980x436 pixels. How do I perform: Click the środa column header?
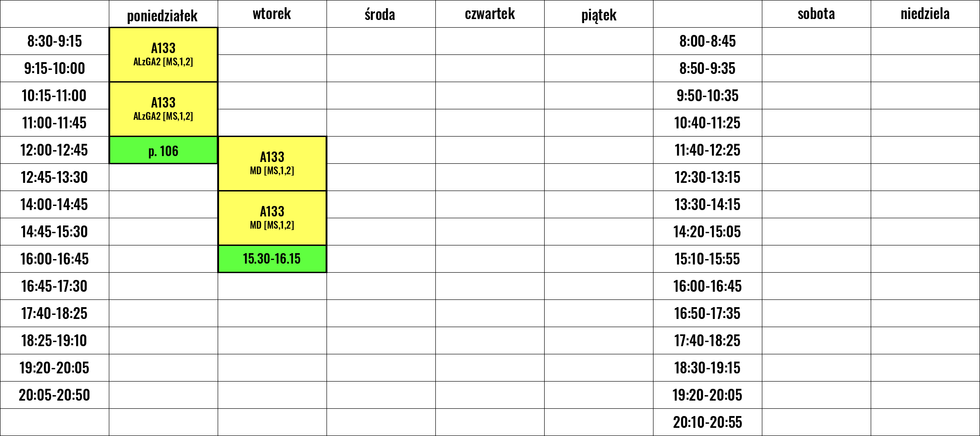click(381, 14)
